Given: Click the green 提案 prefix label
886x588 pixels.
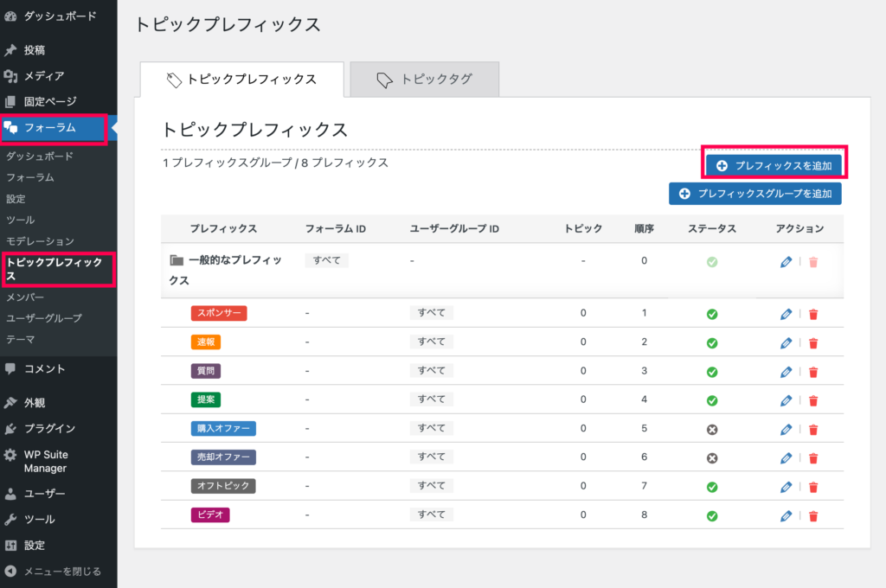Looking at the screenshot, I should pos(206,399).
